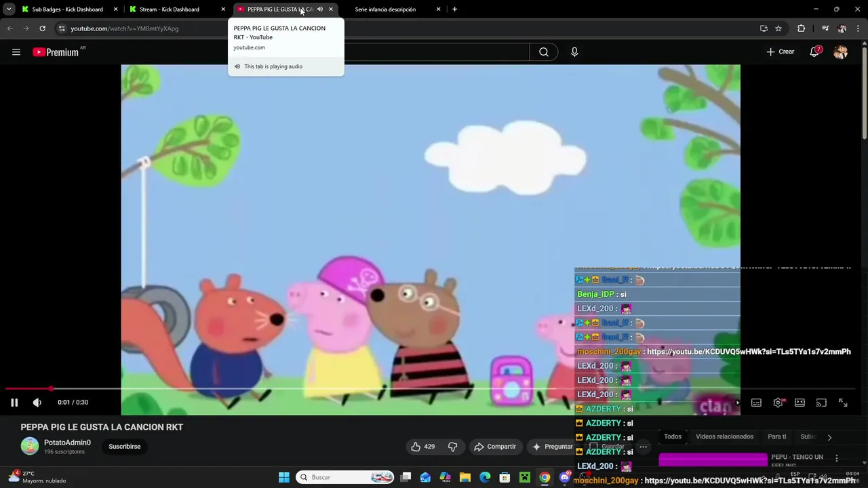
Task: Open the player settings gear
Action: pos(778,403)
